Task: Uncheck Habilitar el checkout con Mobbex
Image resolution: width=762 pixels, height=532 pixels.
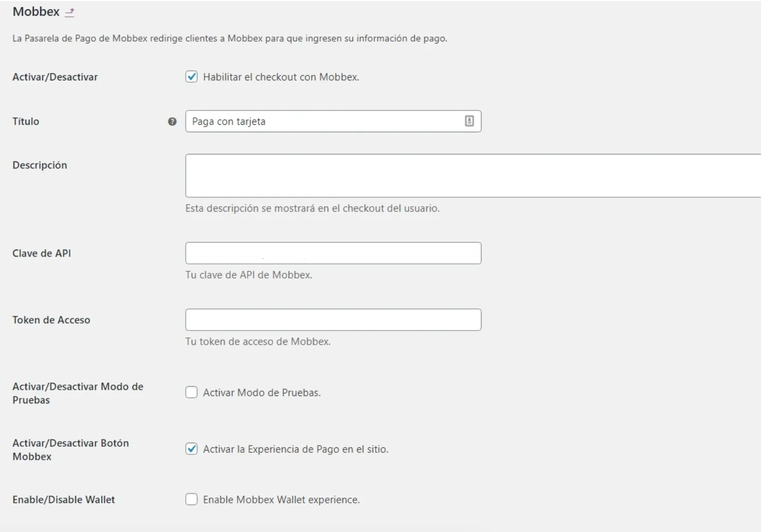Action: click(x=192, y=77)
